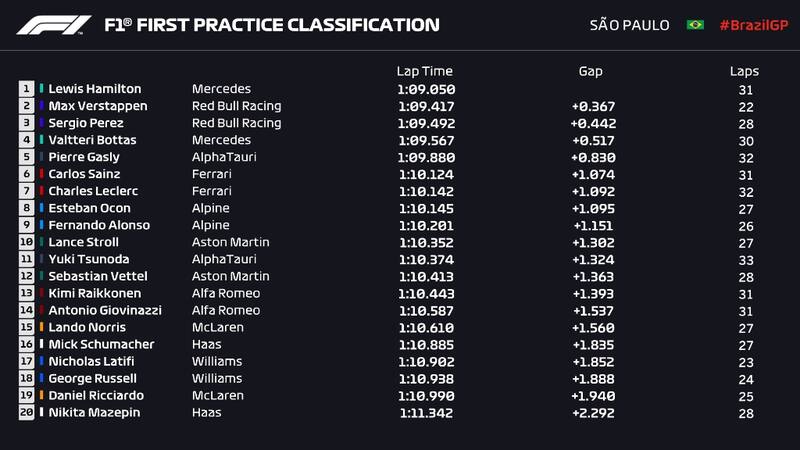Click the F1 logo in the header
The image size is (800, 450).
(x=54, y=25)
